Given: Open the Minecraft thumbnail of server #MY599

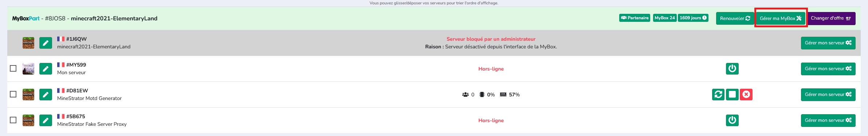Looking at the screenshot, I should click(x=28, y=69).
